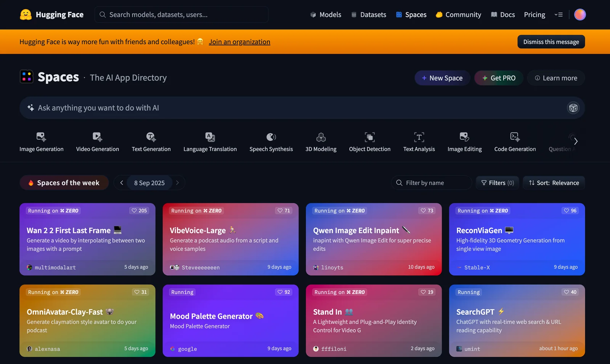Select the Language Translation category icon

click(x=210, y=137)
